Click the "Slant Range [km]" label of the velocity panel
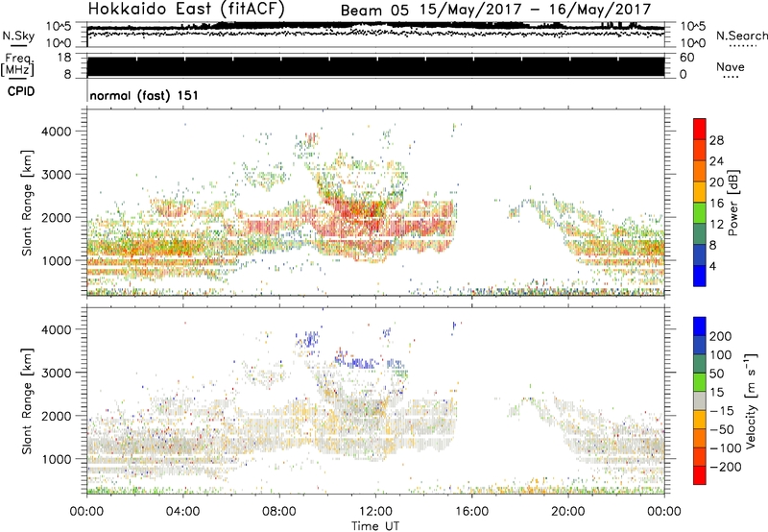 click(27, 401)
